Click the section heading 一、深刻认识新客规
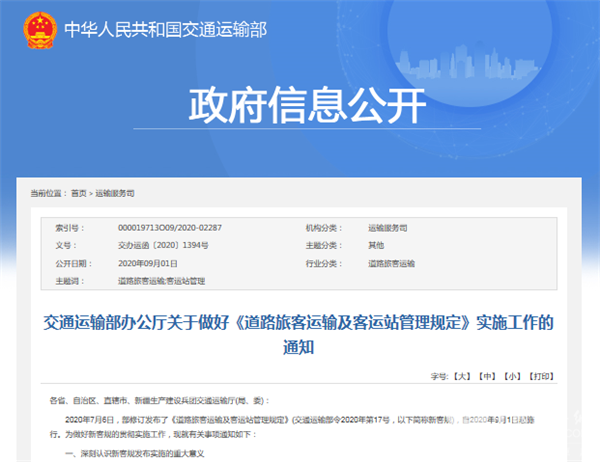The height and width of the screenshot is (462, 600). point(138,454)
